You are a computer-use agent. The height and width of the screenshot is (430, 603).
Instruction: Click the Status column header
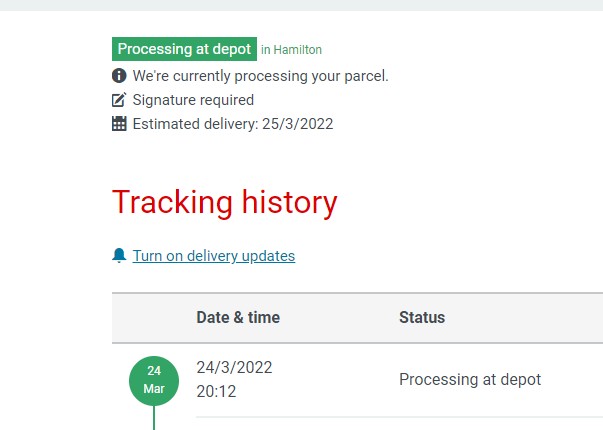pos(422,317)
